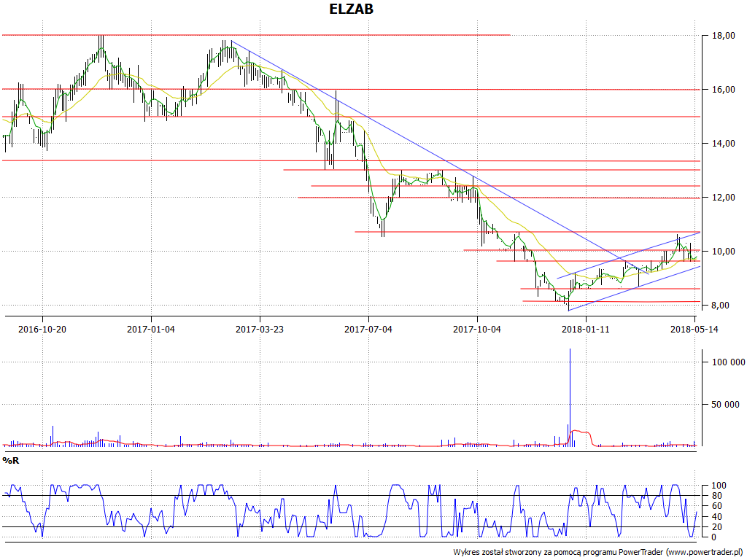Click the %R indicator label
This screenshot has width=747, height=560.
click(x=11, y=461)
